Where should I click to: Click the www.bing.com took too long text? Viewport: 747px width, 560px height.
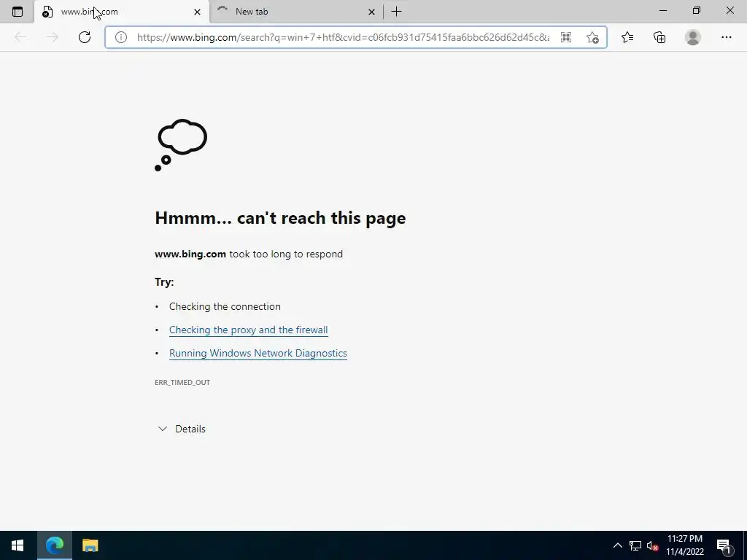tap(249, 254)
